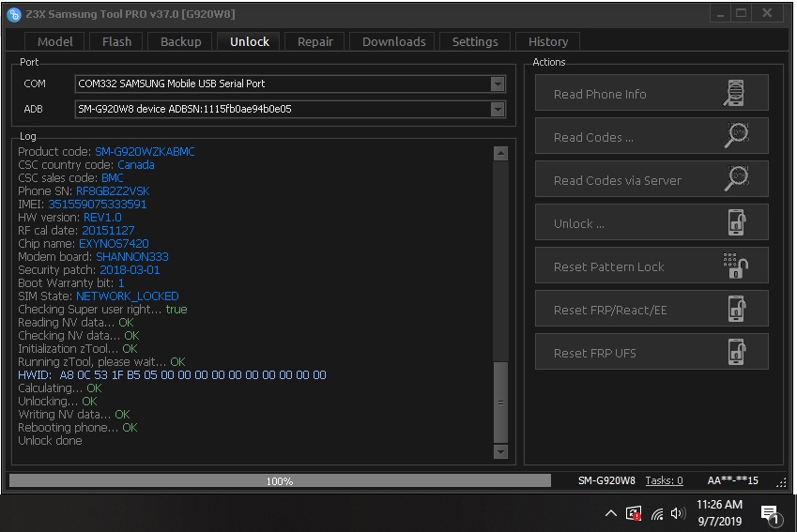Open the security alert tray icon

pyautogui.click(x=634, y=514)
